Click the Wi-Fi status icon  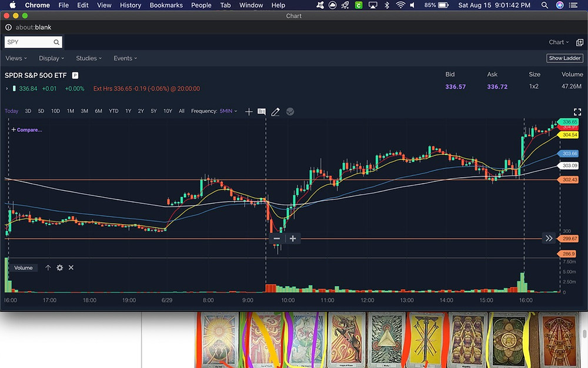(400, 5)
